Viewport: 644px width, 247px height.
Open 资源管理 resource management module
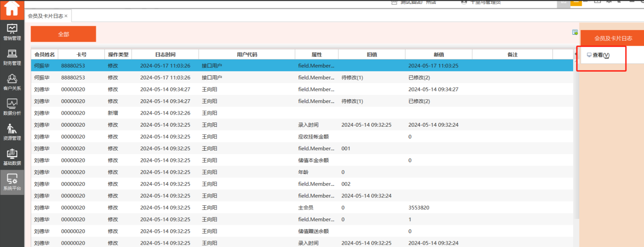click(x=12, y=132)
